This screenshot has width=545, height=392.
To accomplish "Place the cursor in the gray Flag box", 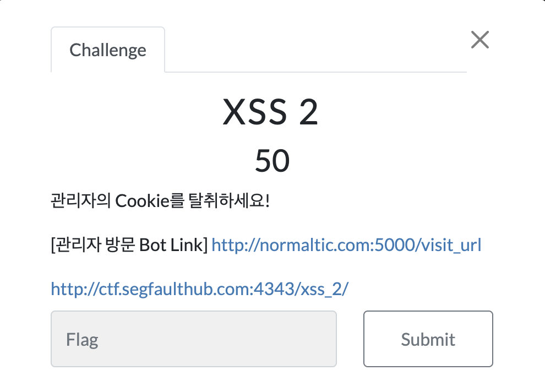I will click(194, 339).
